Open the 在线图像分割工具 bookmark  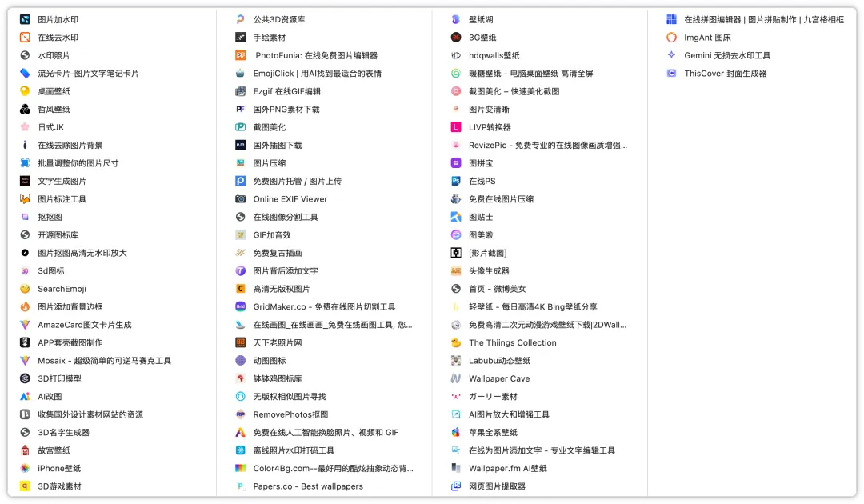[x=286, y=217]
